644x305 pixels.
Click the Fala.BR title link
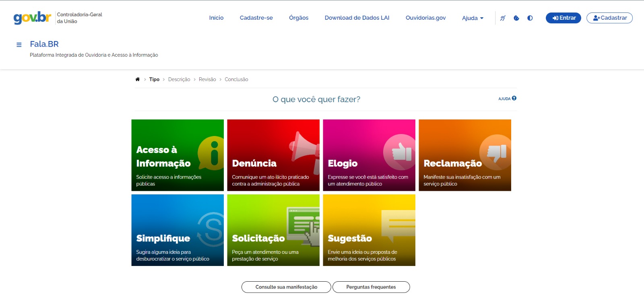click(44, 44)
